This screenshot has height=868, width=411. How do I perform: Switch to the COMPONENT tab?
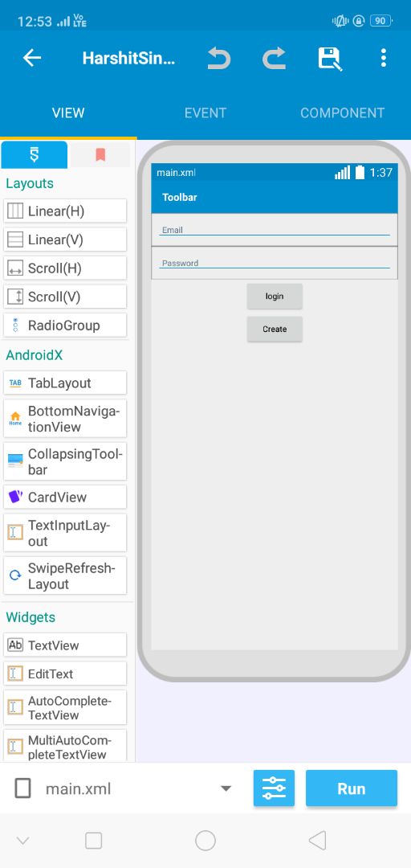coord(343,113)
